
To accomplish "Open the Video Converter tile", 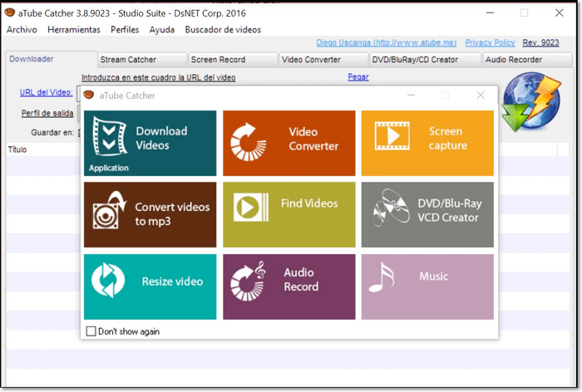I will [x=289, y=143].
